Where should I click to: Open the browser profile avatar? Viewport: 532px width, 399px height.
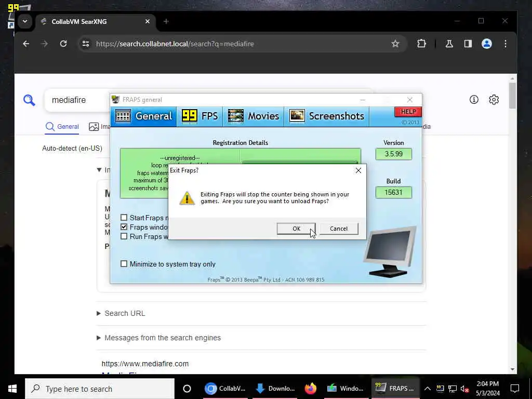pyautogui.click(x=486, y=44)
